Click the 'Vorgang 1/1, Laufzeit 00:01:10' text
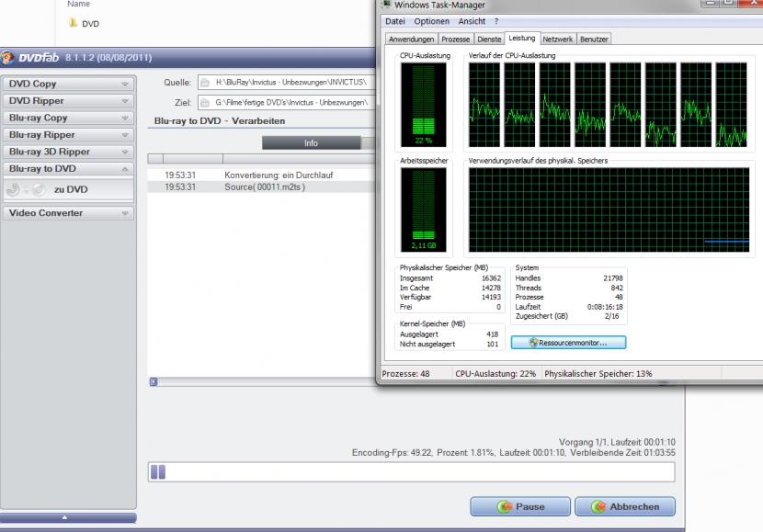The image size is (763, 532). coord(617,442)
